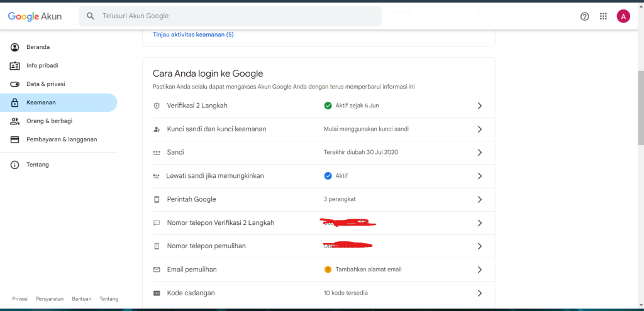The image size is (644, 311).
Task: Open the Privasi footer link
Action: pyautogui.click(x=19, y=299)
